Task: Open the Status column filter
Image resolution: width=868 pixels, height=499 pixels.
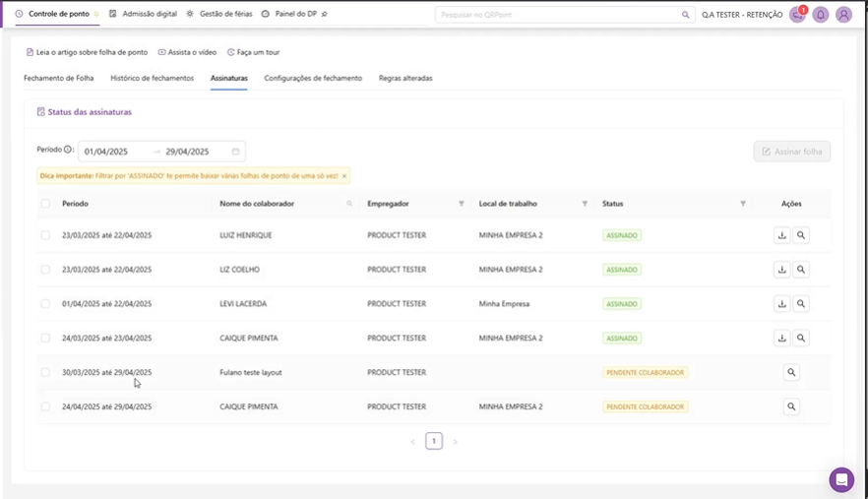Action: click(x=743, y=204)
